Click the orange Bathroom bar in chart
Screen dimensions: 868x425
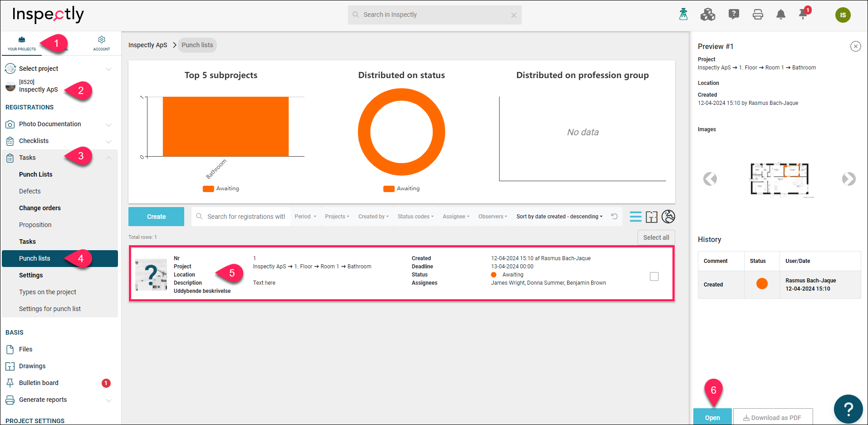(x=226, y=127)
